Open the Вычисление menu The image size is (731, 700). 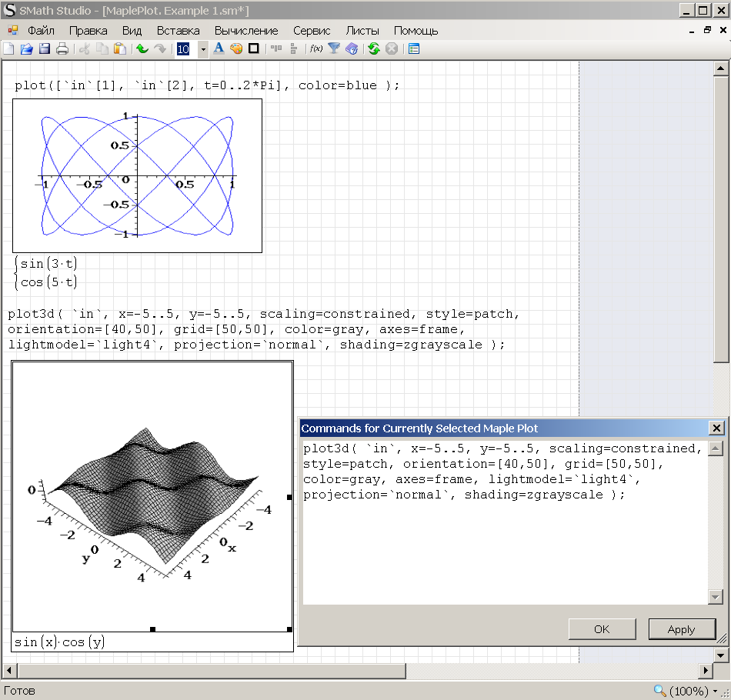(246, 31)
